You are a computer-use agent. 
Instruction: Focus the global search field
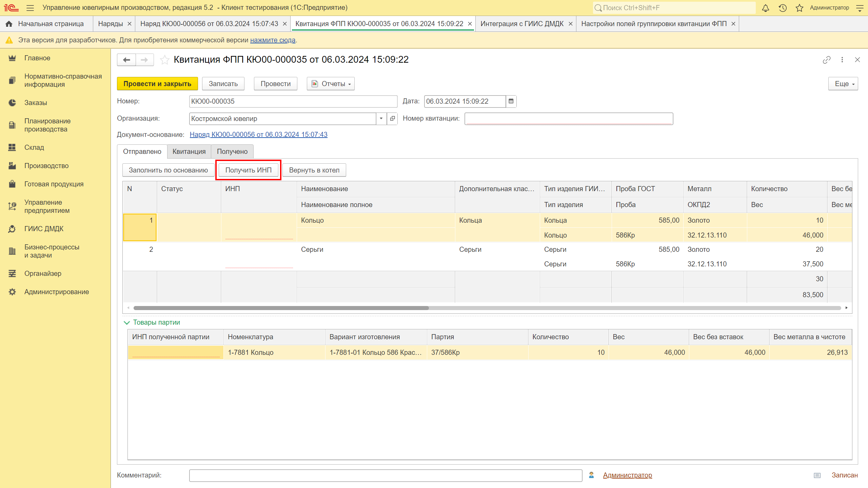coord(674,8)
